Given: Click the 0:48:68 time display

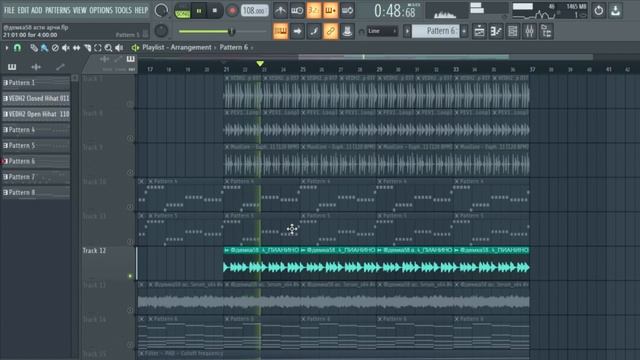Looking at the screenshot, I should 395,11.
